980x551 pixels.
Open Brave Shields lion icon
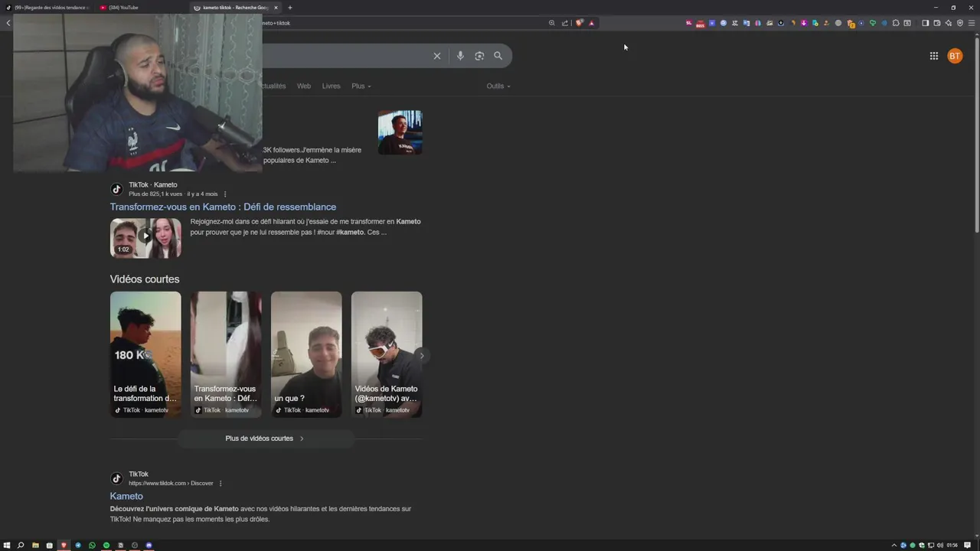579,23
